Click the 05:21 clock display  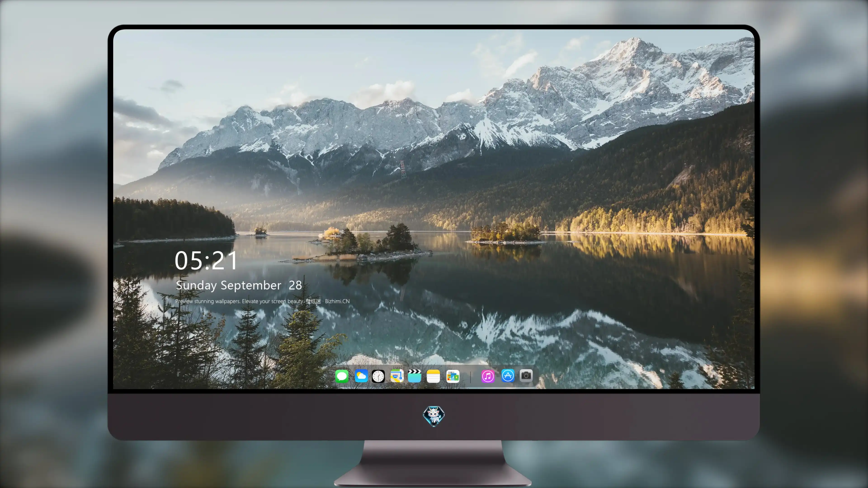pos(206,260)
